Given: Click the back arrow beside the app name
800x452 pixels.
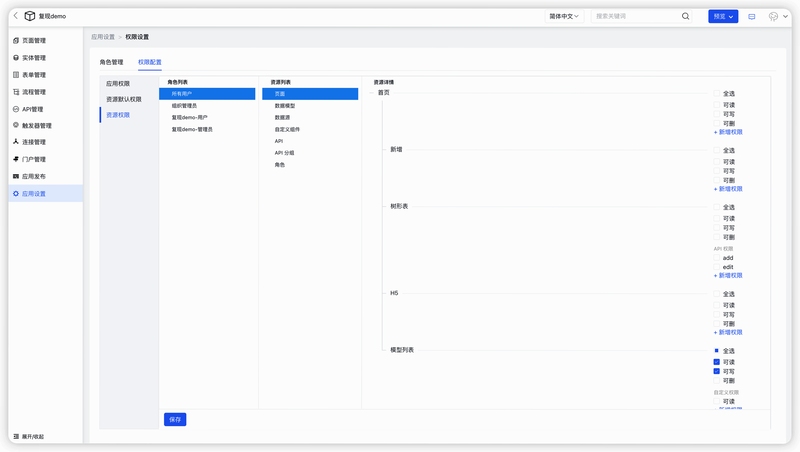Looking at the screenshot, I should tap(16, 16).
